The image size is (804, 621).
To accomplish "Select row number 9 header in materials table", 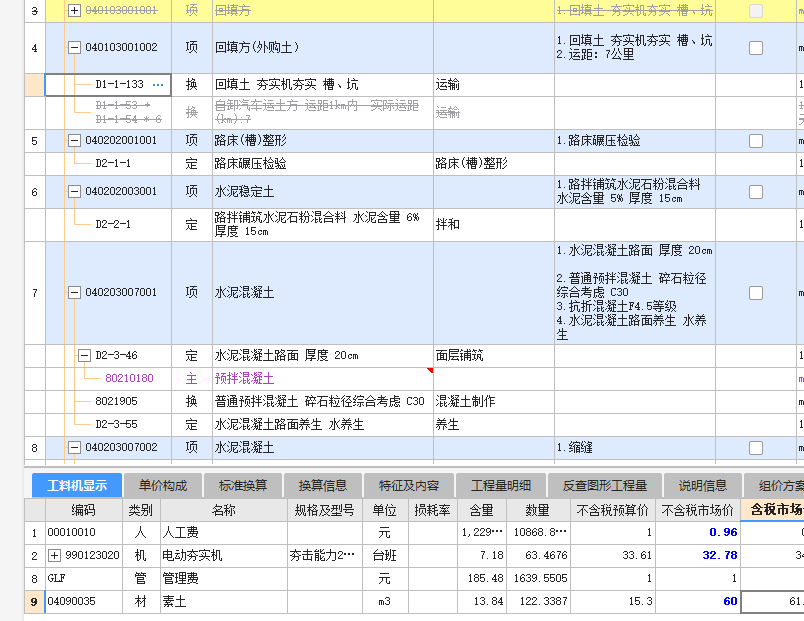I will tap(34, 602).
